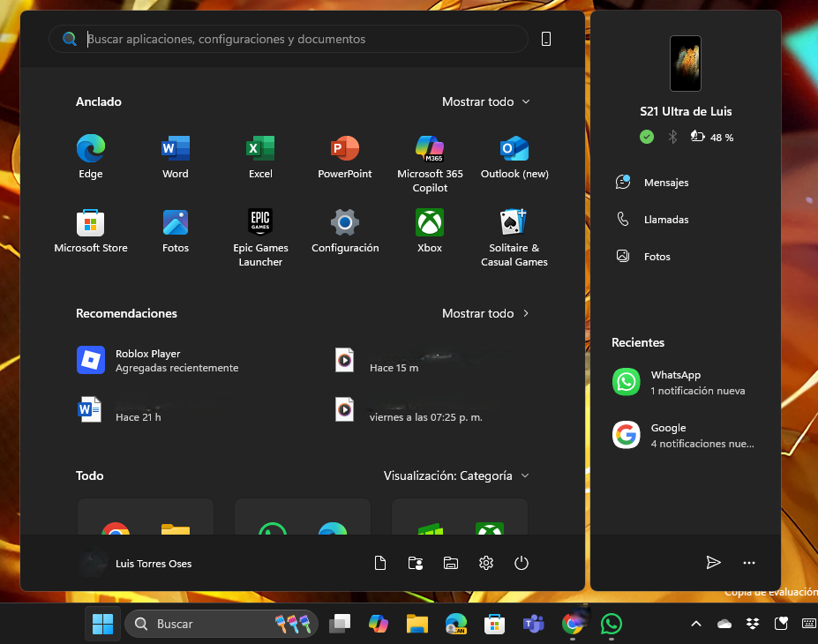Expand Mostrar todo for Recomendaciones
Viewport: 818px width, 644px height.
pos(486,313)
